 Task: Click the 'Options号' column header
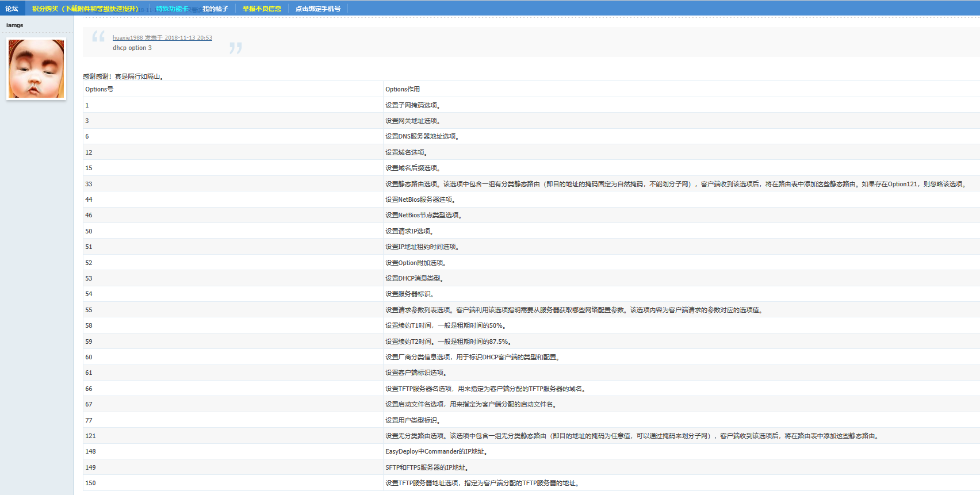click(x=99, y=89)
